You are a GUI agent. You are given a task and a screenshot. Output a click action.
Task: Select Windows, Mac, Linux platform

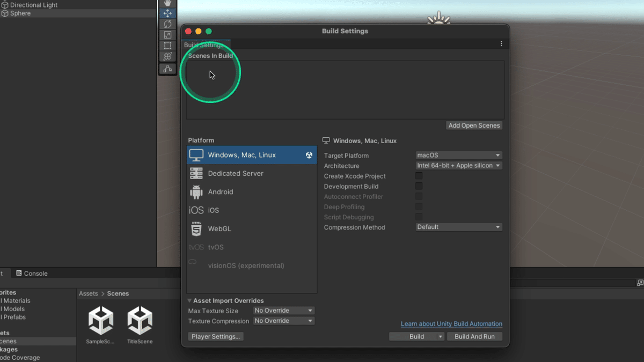tap(252, 155)
